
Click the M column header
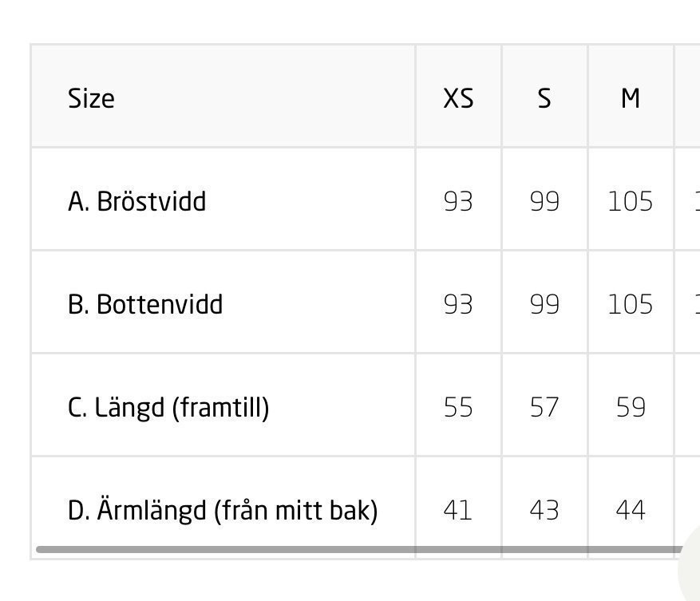click(x=631, y=98)
